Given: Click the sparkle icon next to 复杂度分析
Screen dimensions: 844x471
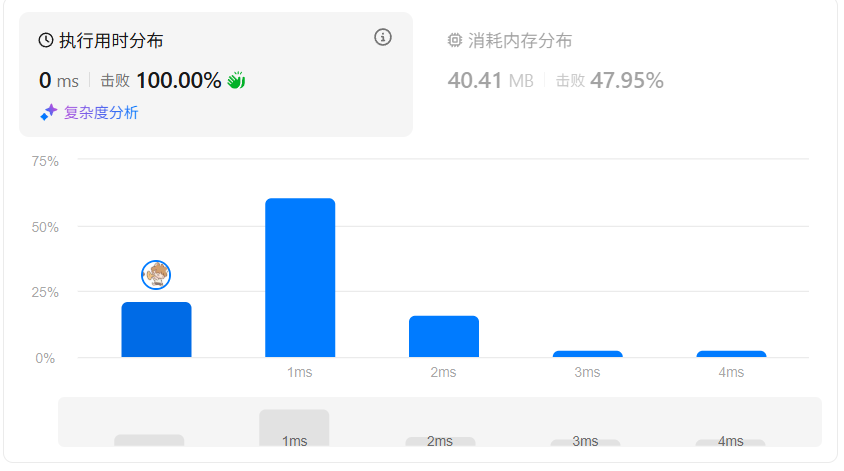Looking at the screenshot, I should pyautogui.click(x=48, y=113).
